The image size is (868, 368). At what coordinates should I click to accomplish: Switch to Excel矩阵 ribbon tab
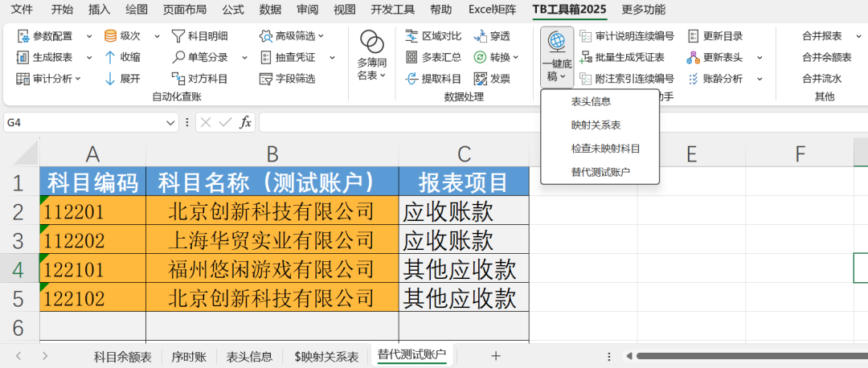click(490, 10)
